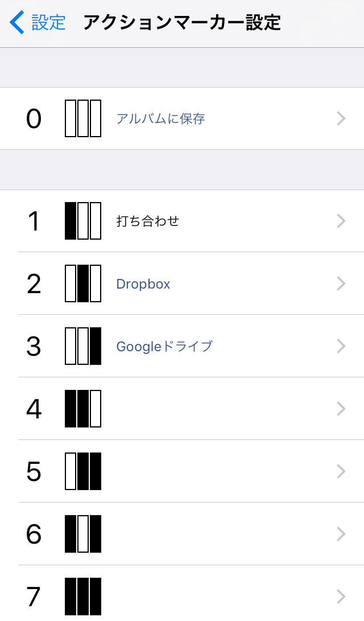Open Googleドライブ row disclosure chevron

tap(341, 346)
